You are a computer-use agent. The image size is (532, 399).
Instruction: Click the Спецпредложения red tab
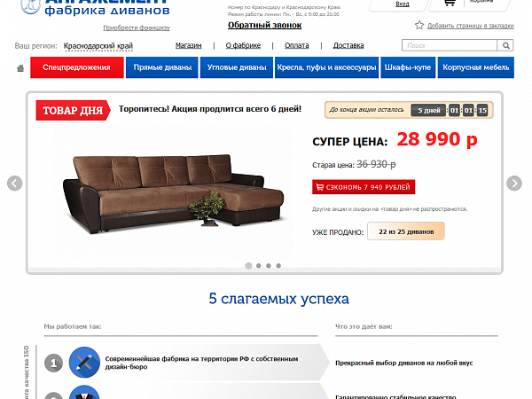(x=76, y=67)
